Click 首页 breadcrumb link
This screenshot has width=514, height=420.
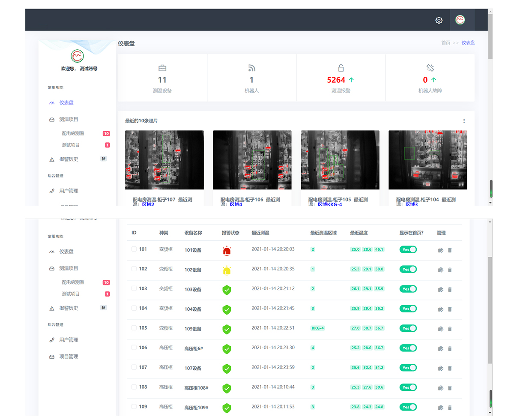[445, 43]
